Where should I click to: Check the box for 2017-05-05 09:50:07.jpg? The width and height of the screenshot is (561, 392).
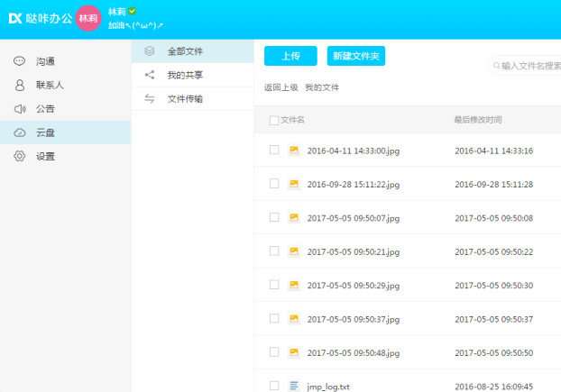(x=274, y=217)
